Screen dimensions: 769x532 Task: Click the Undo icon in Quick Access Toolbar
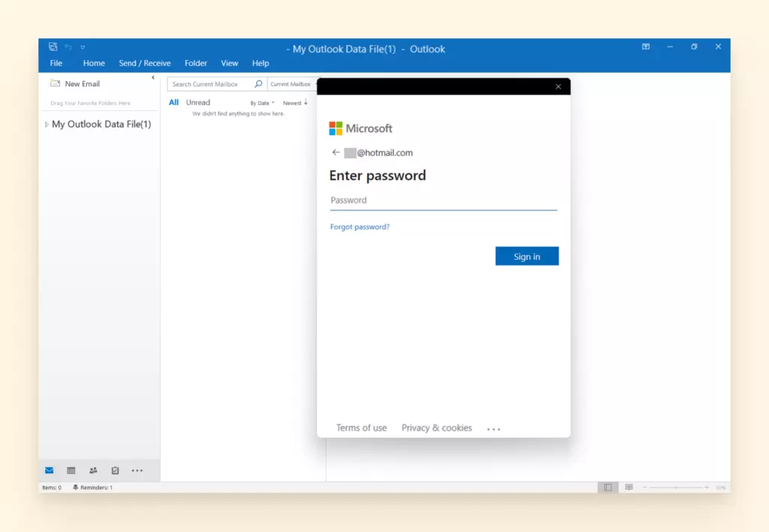pyautogui.click(x=69, y=46)
